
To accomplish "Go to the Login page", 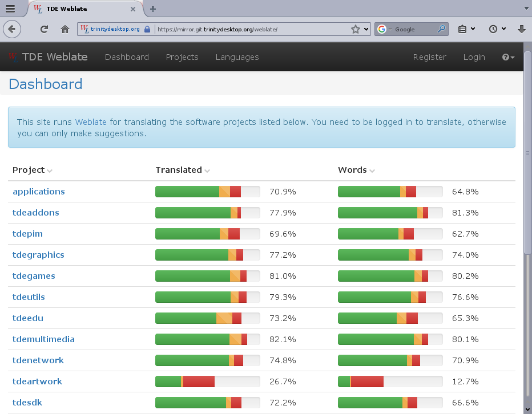I will coord(474,57).
